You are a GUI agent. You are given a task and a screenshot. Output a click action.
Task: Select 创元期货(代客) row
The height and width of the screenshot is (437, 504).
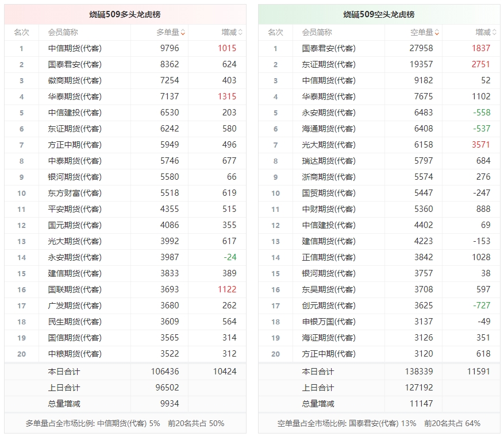(x=379, y=305)
